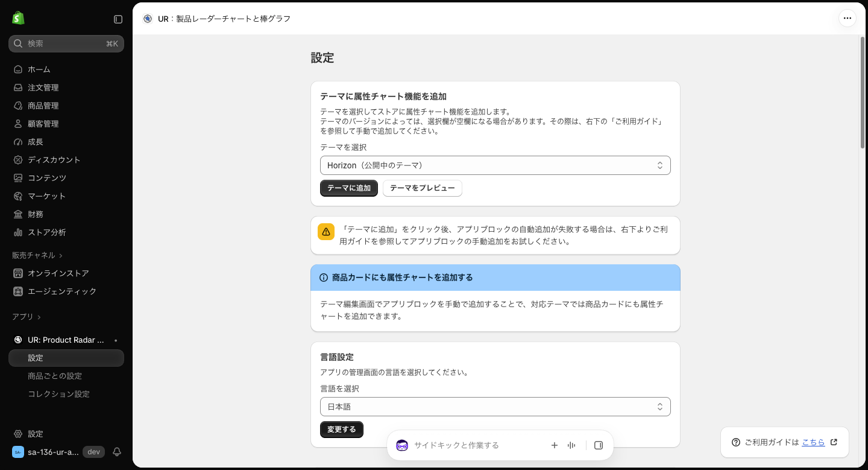Select 設定 under UR Product Radar
868x470 pixels.
pos(66,358)
